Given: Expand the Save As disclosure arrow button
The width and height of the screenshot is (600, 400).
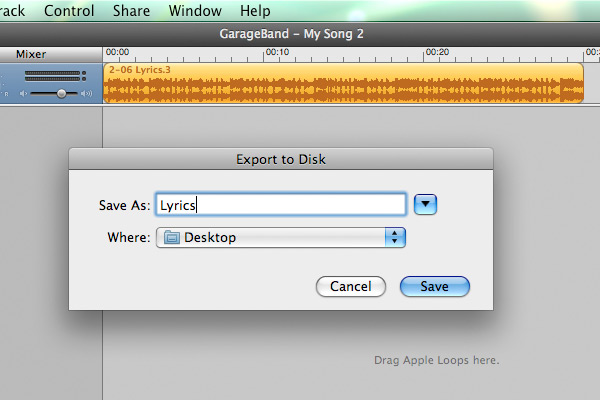Looking at the screenshot, I should coord(426,204).
